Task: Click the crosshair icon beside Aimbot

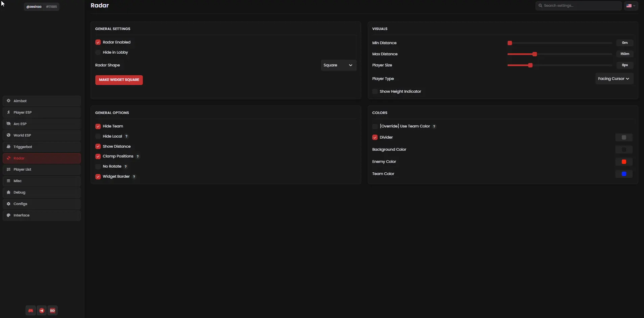Action: pos(9,101)
